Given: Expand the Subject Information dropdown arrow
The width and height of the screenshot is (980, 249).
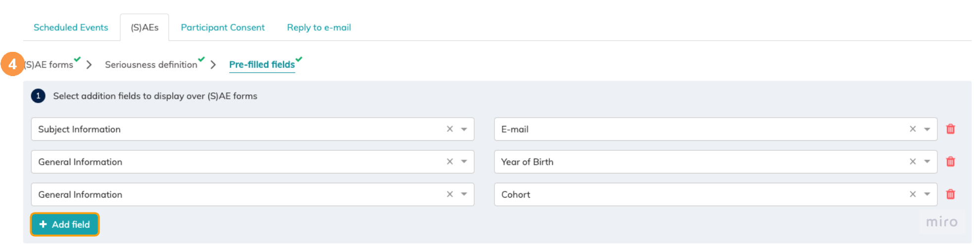Looking at the screenshot, I should [464, 129].
